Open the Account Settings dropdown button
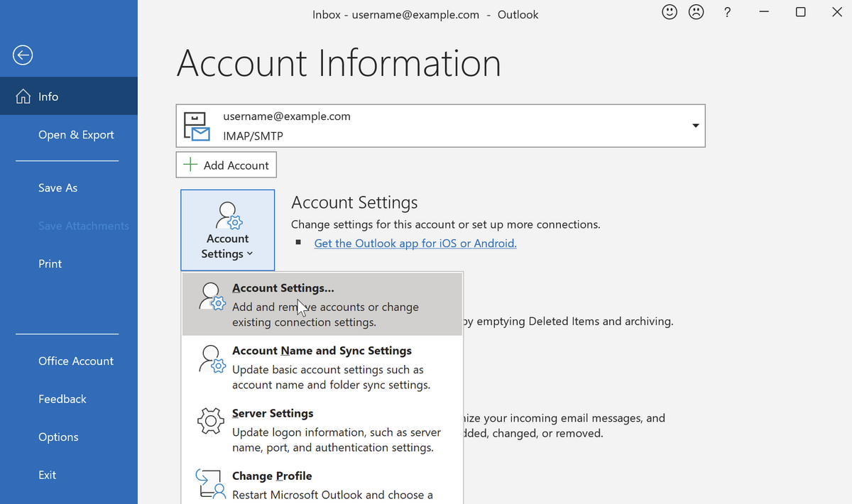The height and width of the screenshot is (504, 852). [x=228, y=230]
